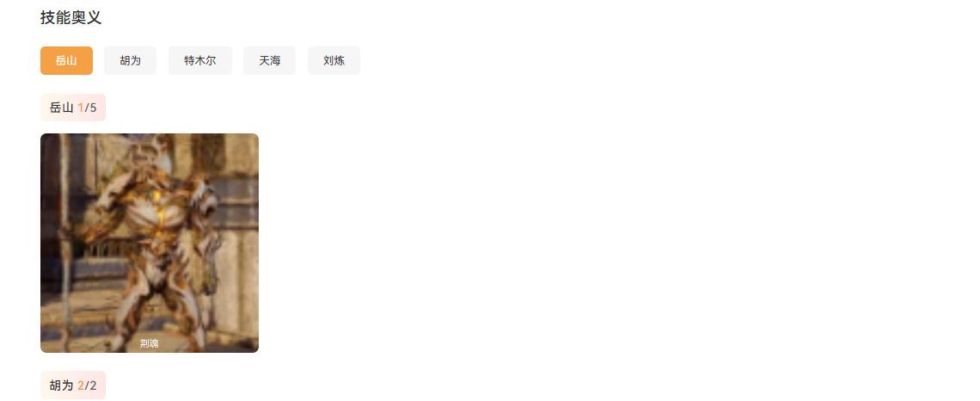Open the 特木尔 tab
The image size is (980, 401).
[x=200, y=61]
